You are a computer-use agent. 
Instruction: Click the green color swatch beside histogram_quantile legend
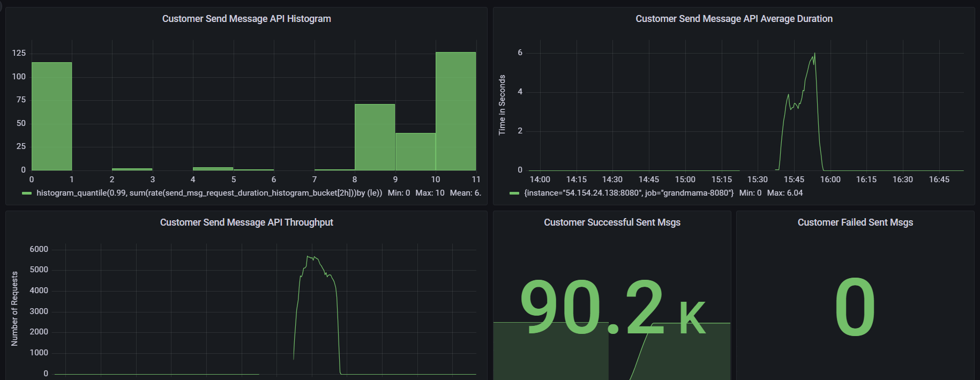coord(27,193)
